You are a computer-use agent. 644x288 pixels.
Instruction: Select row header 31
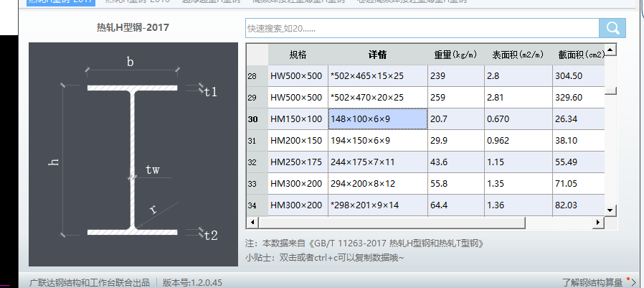(257, 141)
